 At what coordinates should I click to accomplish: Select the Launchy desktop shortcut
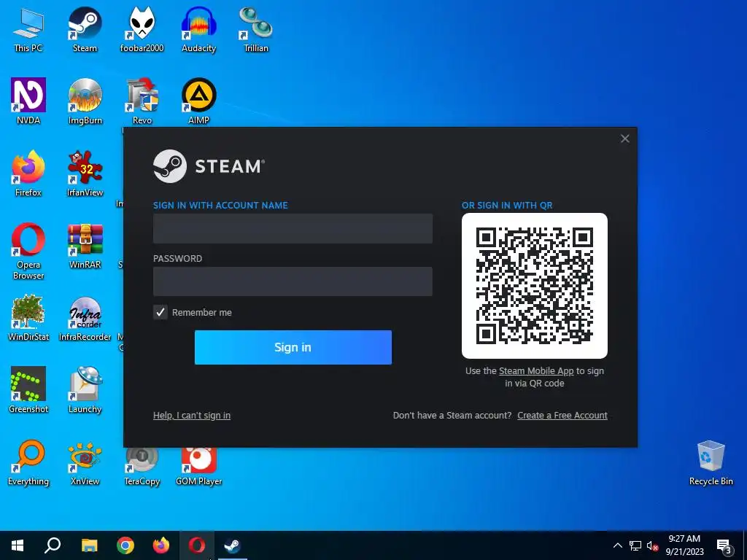click(85, 391)
